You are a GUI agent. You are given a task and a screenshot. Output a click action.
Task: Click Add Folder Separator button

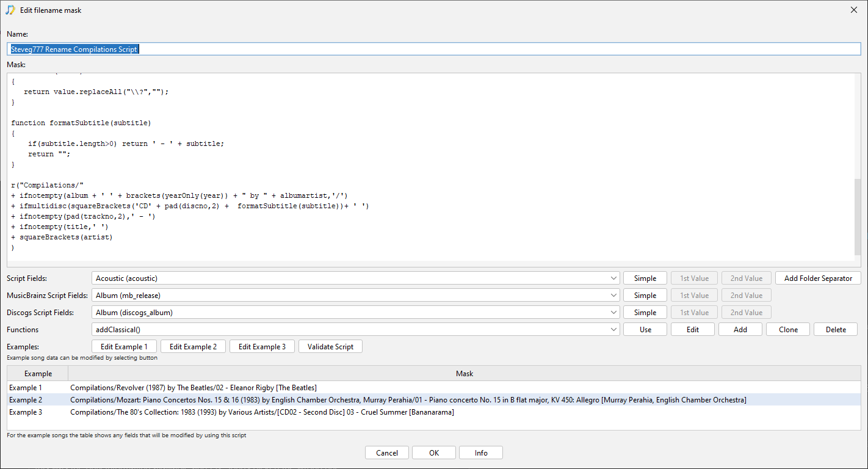818,278
